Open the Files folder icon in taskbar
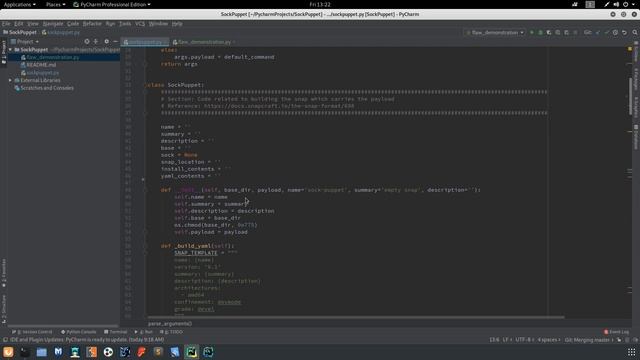This screenshot has width=640, height=360. point(41,352)
